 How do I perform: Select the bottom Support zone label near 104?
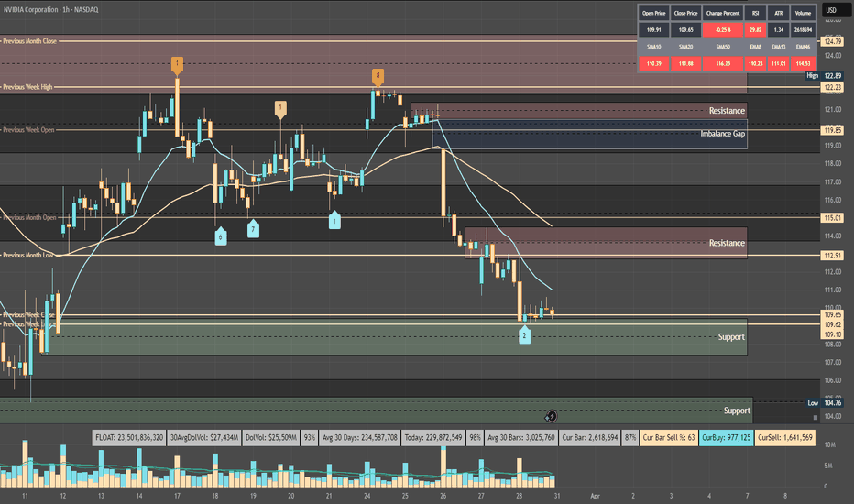[737, 411]
